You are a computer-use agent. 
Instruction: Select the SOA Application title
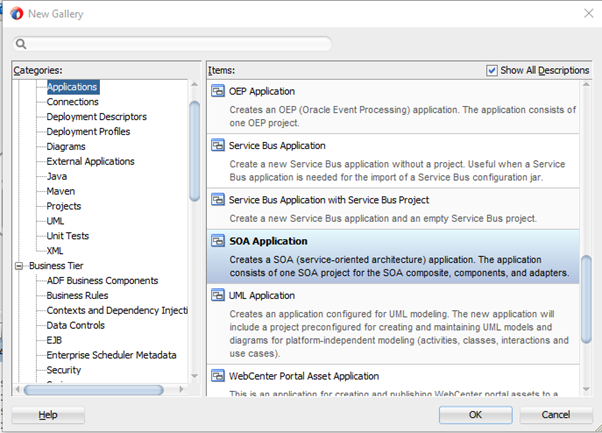click(268, 241)
